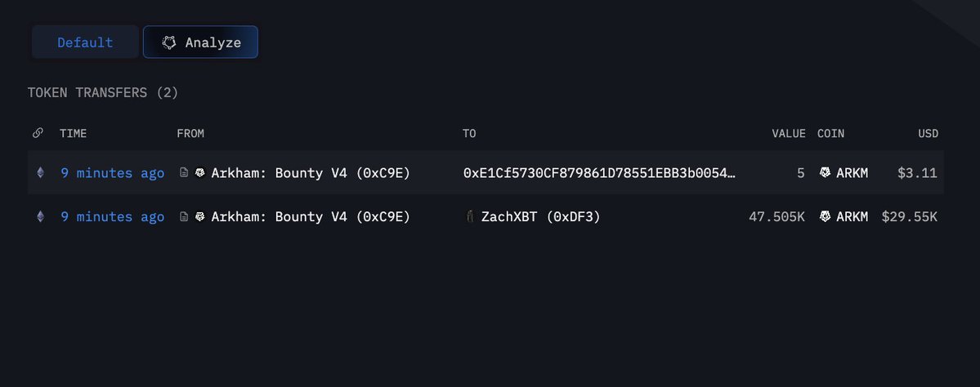
Task: Click the Arkham logo beside the first Bounty V4 sender
Action: tap(200, 172)
